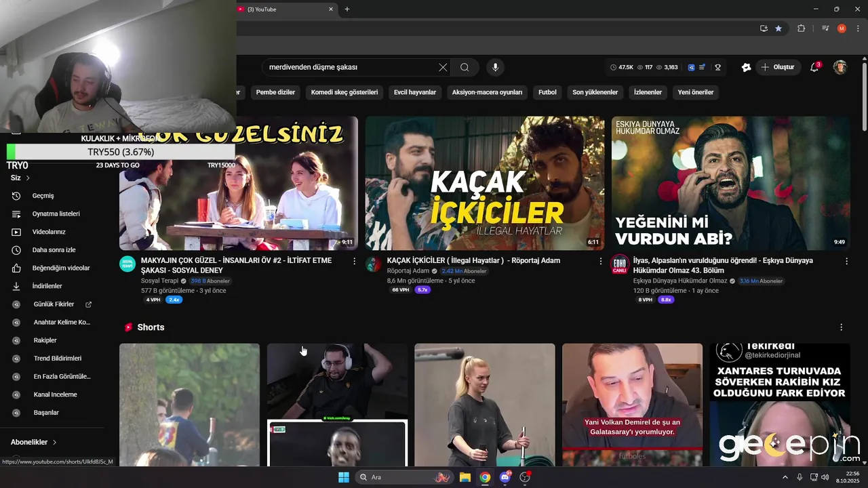Open Chrome three-dot menu
Viewport: 868px width, 488px height.
pyautogui.click(x=858, y=28)
